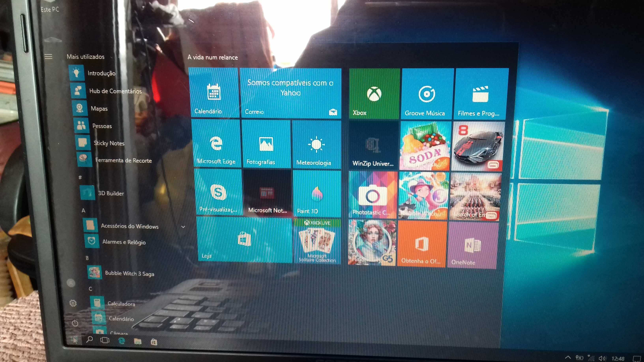Screen dimensions: 644x362
Task: Launch Candy Crush Soda tile
Action: [x=425, y=146]
